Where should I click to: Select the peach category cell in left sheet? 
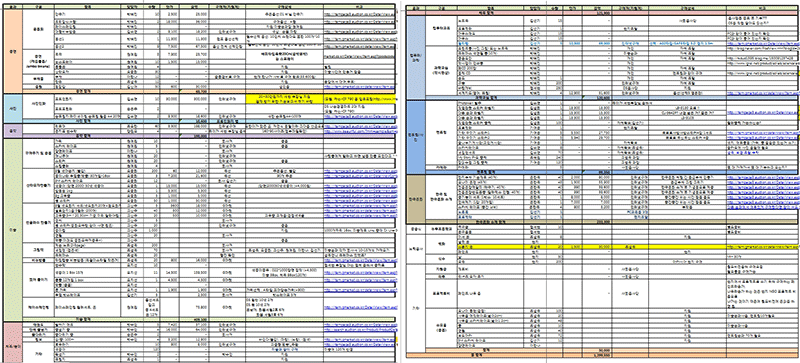point(13,51)
